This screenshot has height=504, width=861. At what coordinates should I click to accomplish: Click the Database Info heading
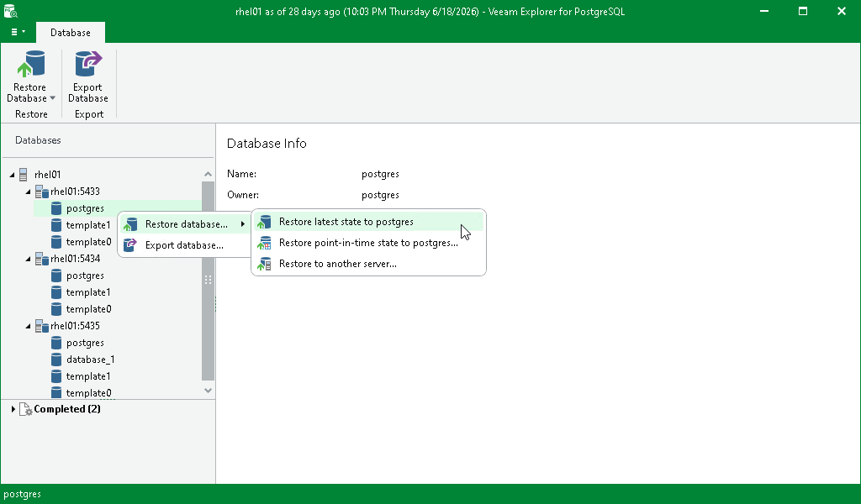(x=267, y=144)
